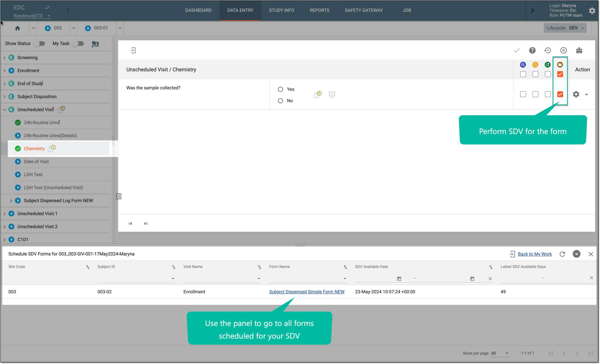Open the settings gear at top right
The height and width of the screenshot is (364, 600).
click(x=592, y=11)
